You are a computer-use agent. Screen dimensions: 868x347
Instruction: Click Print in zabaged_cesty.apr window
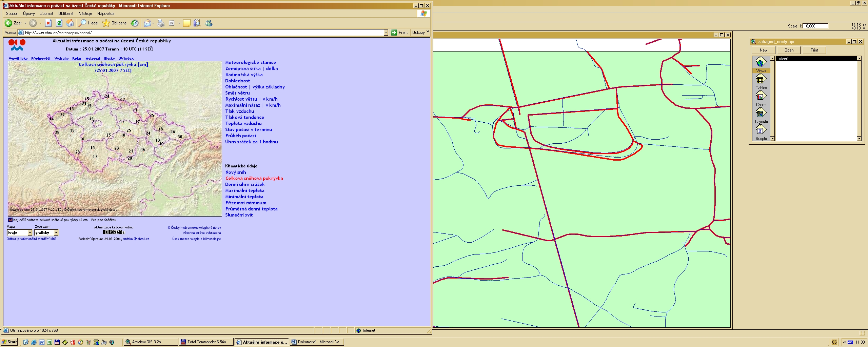point(814,50)
